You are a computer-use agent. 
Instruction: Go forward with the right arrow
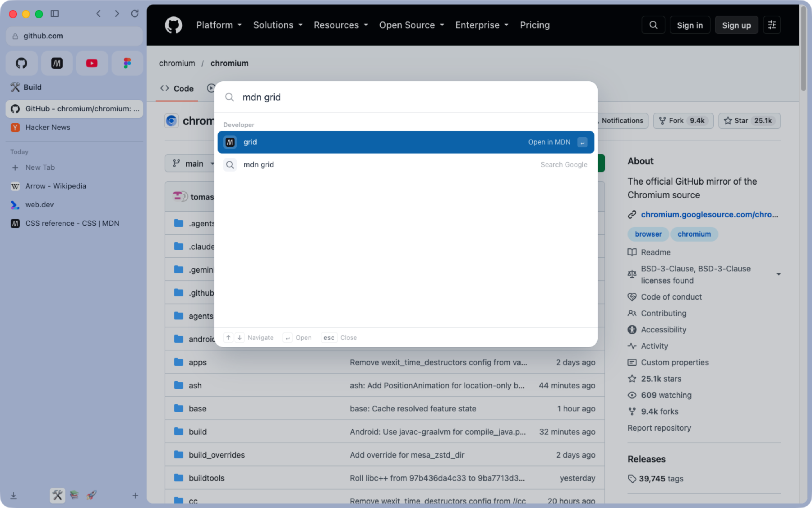(x=117, y=14)
